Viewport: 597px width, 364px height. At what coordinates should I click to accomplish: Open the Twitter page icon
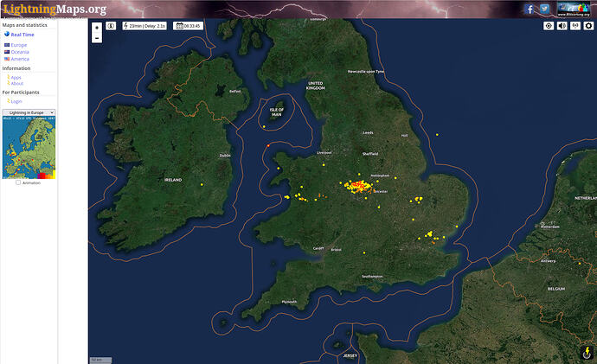(544, 9)
